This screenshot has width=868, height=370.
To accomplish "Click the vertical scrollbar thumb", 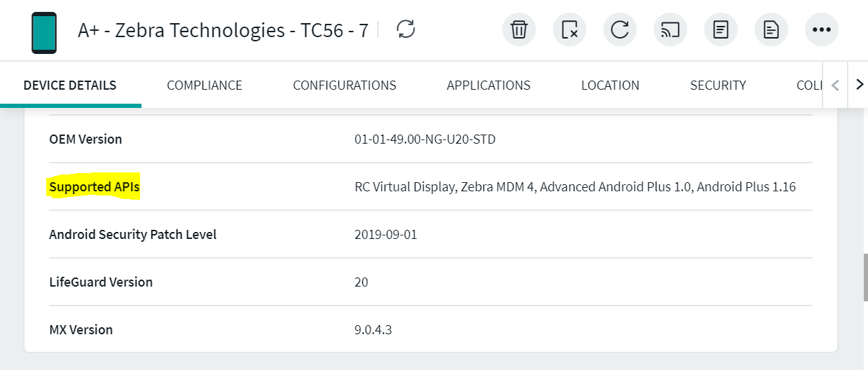I will click(864, 277).
